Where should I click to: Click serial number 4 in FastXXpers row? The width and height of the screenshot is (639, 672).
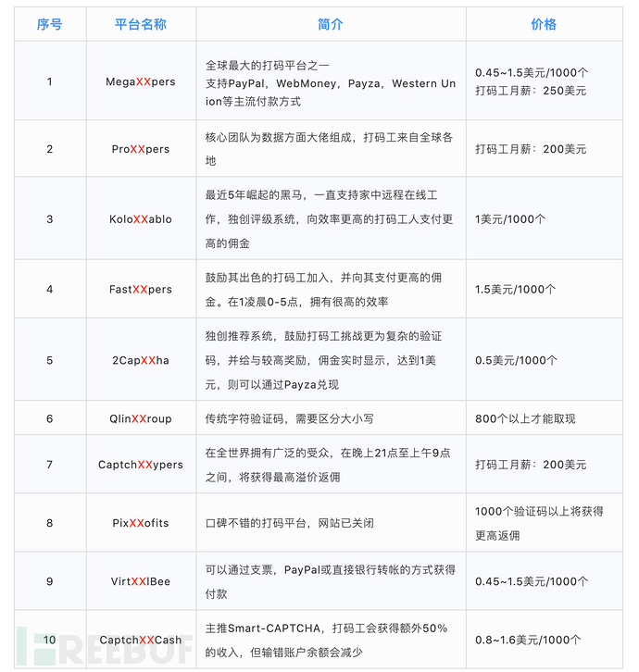pyautogui.click(x=50, y=290)
